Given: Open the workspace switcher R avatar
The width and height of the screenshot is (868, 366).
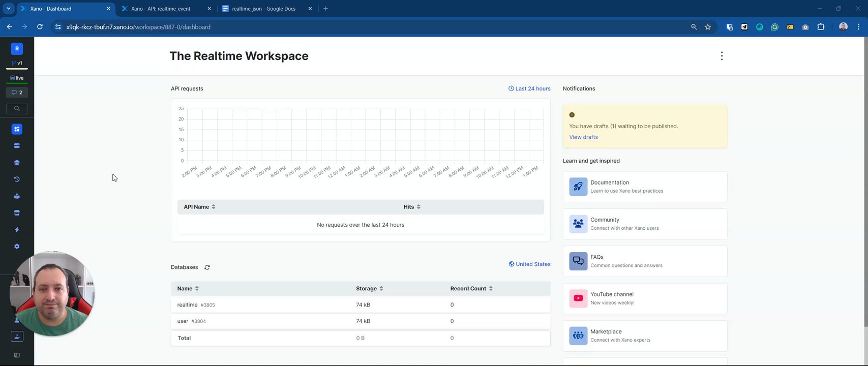Looking at the screenshot, I should 17,49.
